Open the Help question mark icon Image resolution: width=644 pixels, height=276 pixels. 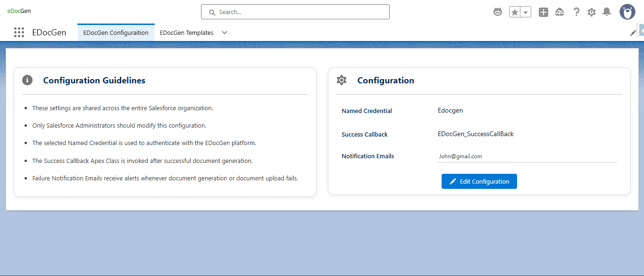coord(576,12)
